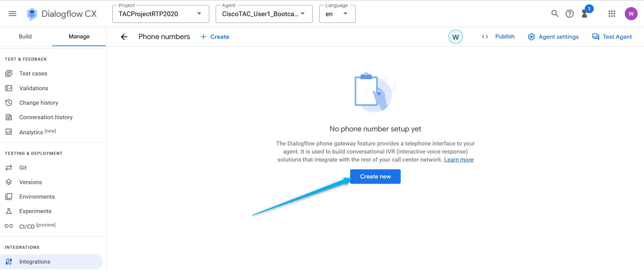The image size is (644, 271).
Task: Click the Validations checklist icon
Action: pyautogui.click(x=9, y=88)
